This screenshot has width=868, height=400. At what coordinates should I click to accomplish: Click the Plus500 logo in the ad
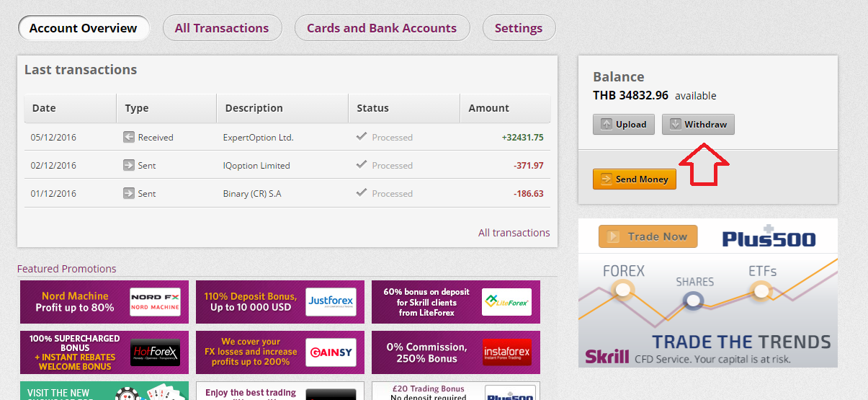point(769,236)
